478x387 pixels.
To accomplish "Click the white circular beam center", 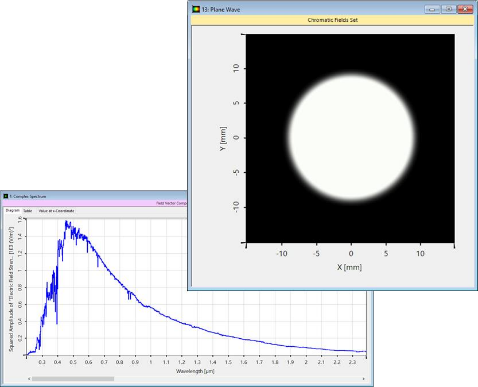I will click(x=351, y=137).
